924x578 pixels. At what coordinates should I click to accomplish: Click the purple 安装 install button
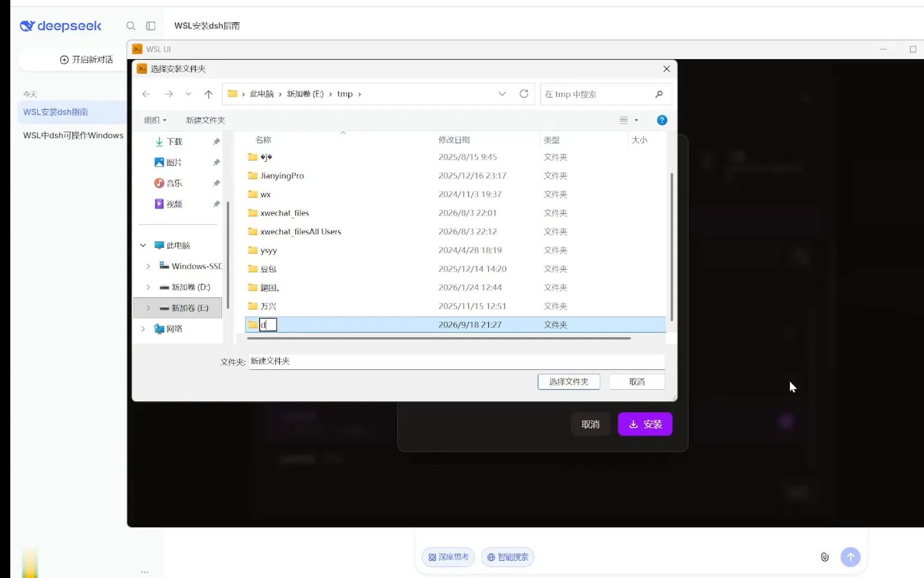[645, 424]
